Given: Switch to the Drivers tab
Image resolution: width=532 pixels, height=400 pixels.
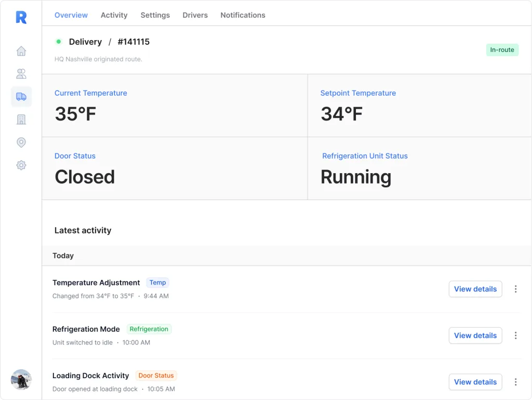Looking at the screenshot, I should (195, 15).
